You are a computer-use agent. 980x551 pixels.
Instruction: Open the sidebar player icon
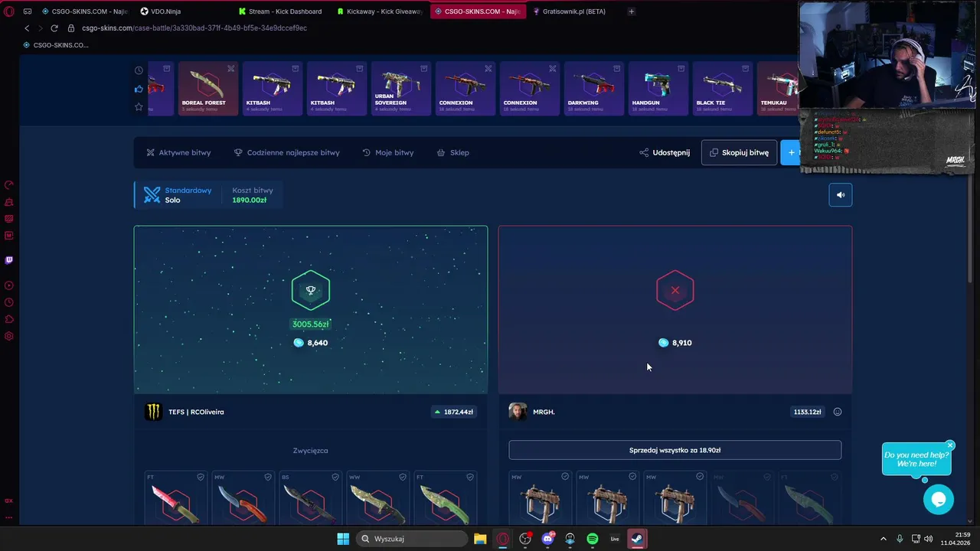pyautogui.click(x=9, y=285)
